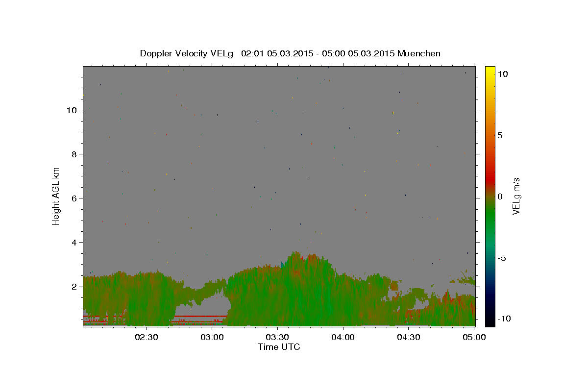Click the height tick label 2
The height and width of the screenshot is (392, 588).
pyautogui.click(x=74, y=287)
